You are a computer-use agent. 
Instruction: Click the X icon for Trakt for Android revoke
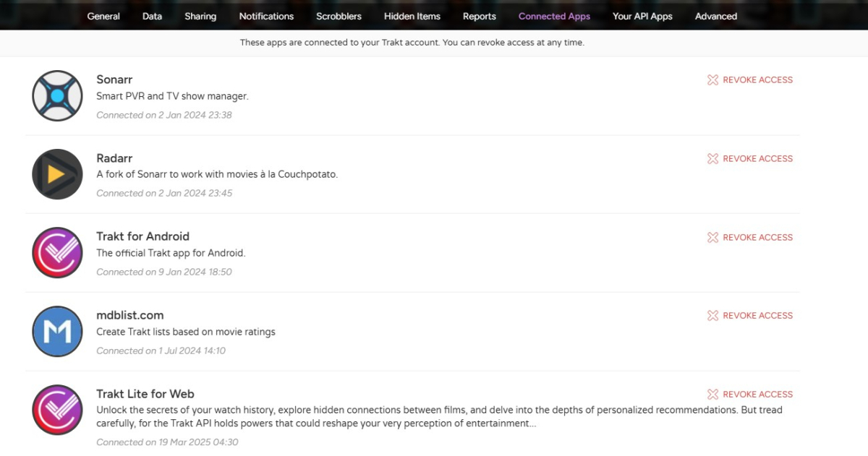click(x=712, y=238)
